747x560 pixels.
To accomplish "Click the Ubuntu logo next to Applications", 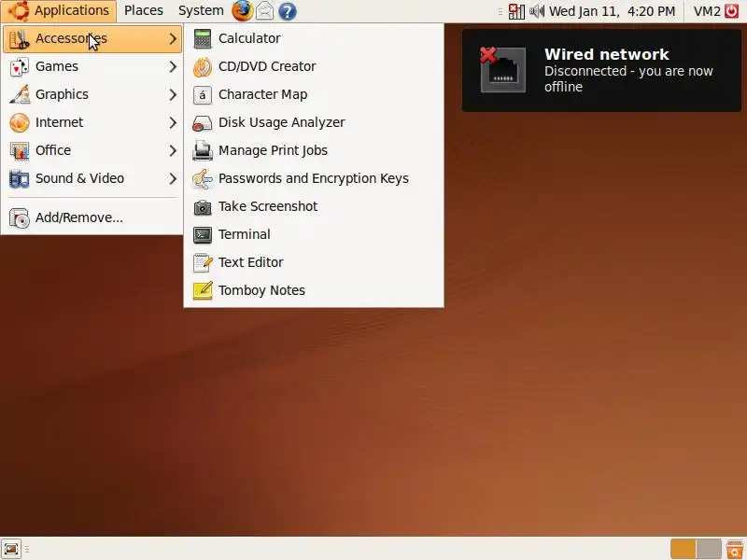I will (x=18, y=10).
